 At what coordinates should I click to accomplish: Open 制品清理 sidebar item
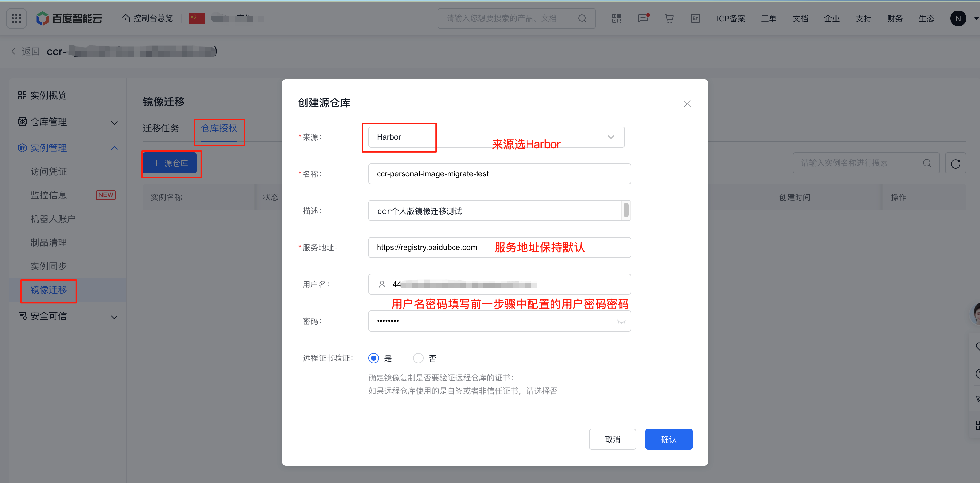49,242
